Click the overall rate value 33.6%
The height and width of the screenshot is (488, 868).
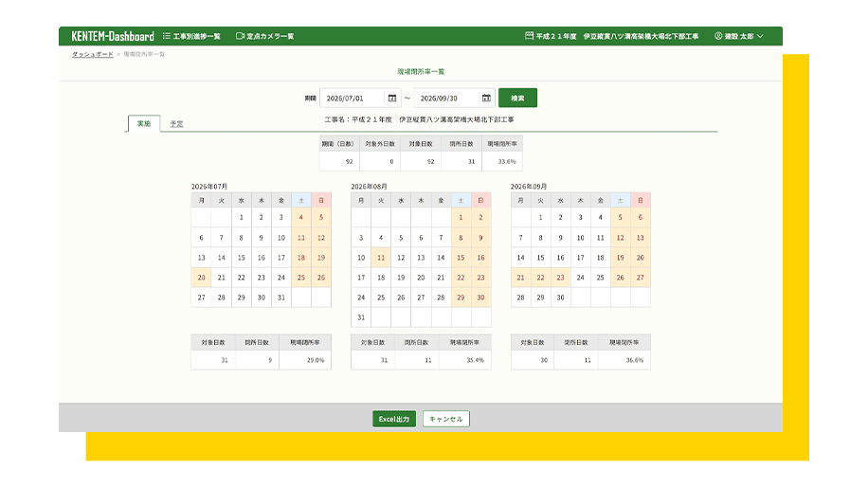tap(507, 161)
